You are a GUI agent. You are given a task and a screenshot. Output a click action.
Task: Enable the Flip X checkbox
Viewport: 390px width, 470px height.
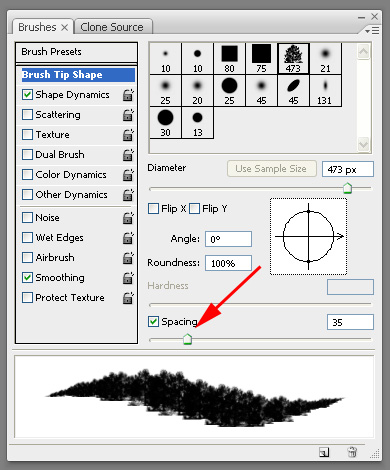pyautogui.click(x=153, y=209)
